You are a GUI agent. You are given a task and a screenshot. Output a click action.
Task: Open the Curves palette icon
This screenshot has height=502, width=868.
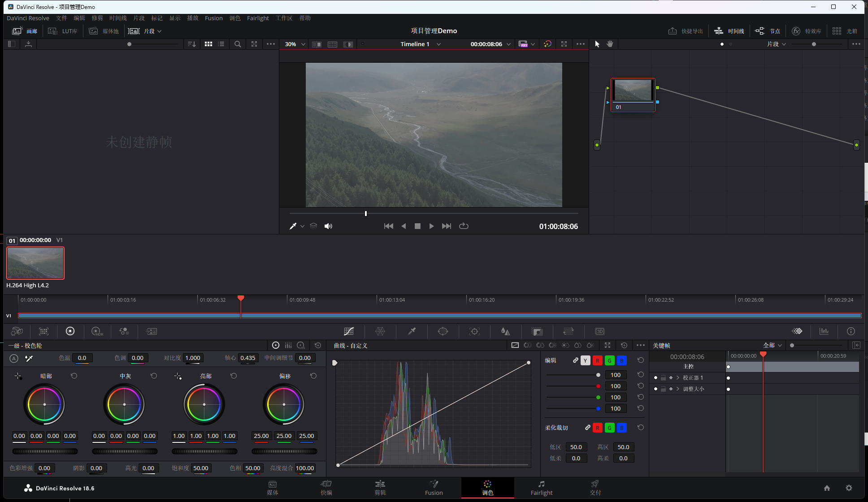tap(349, 331)
